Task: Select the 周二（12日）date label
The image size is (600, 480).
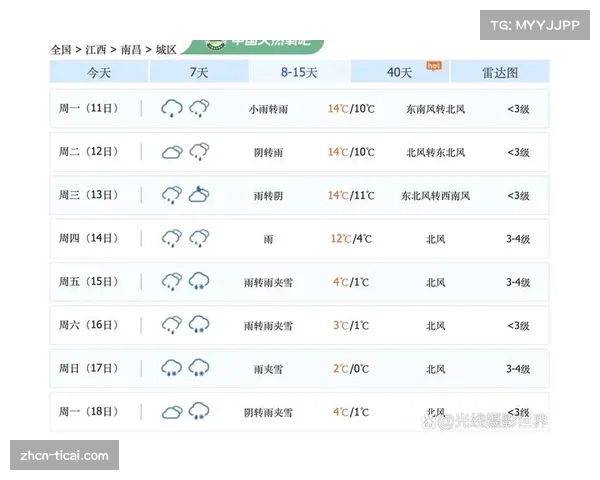Action: (x=88, y=152)
